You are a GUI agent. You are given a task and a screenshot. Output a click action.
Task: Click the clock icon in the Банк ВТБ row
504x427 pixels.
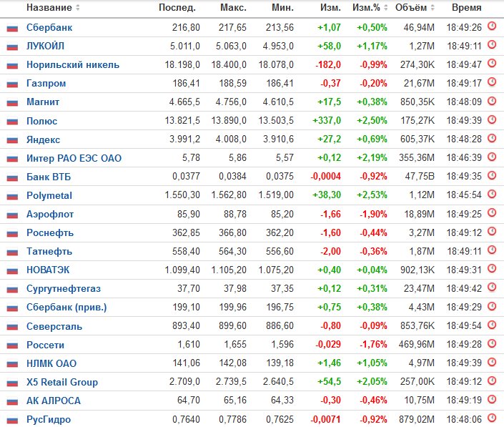tap(492, 175)
